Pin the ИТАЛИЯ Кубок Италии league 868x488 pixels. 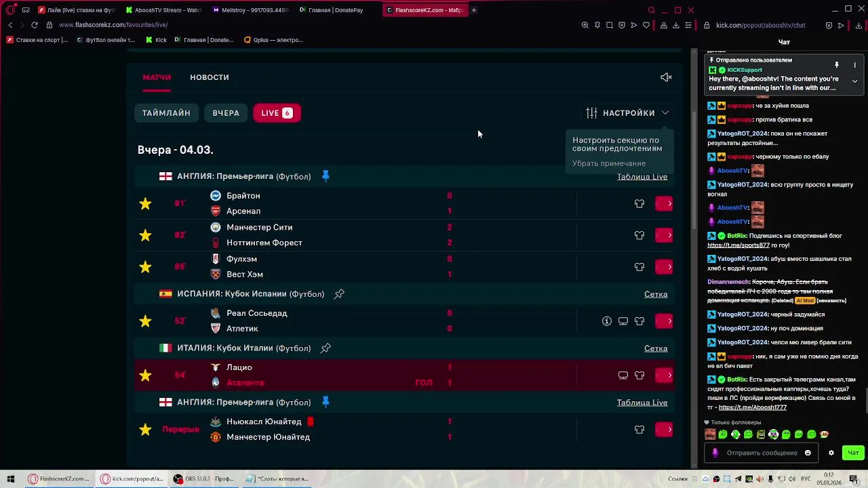(325, 348)
